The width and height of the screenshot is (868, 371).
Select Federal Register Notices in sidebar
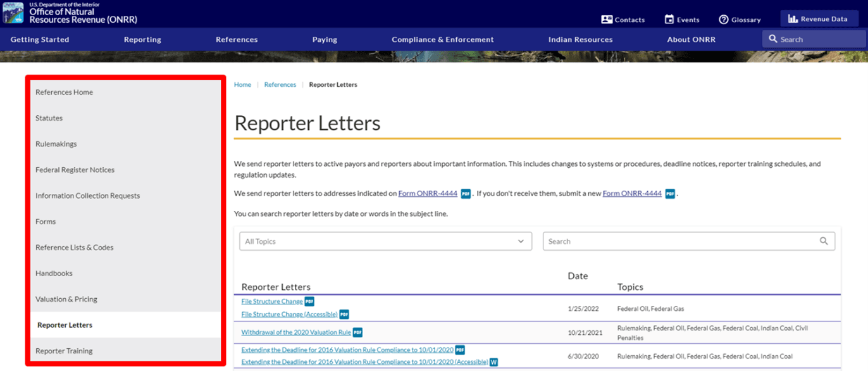pyautogui.click(x=75, y=170)
